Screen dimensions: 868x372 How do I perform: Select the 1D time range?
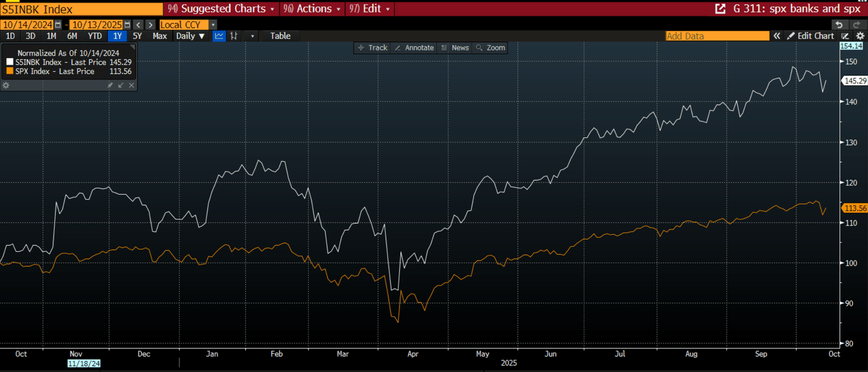[10, 36]
